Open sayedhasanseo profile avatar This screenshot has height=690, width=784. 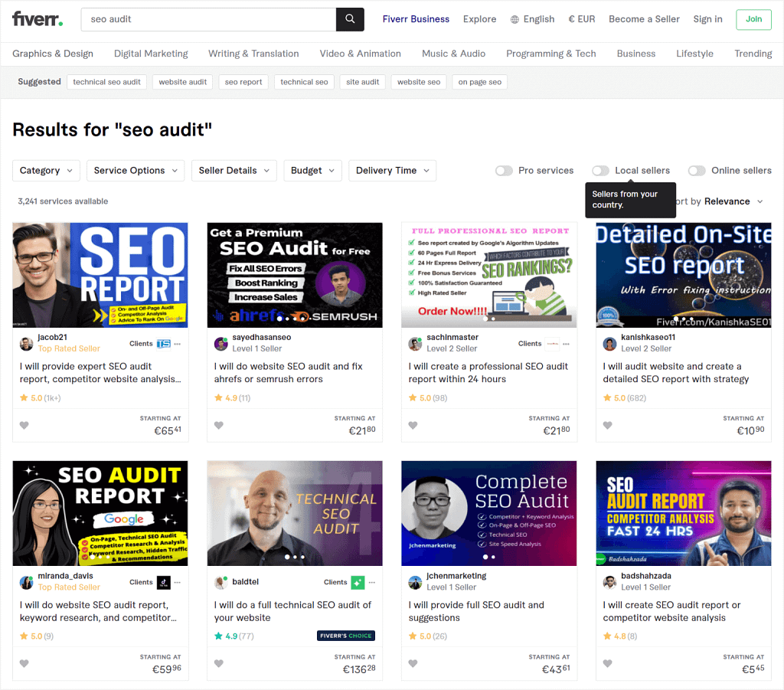tap(220, 344)
